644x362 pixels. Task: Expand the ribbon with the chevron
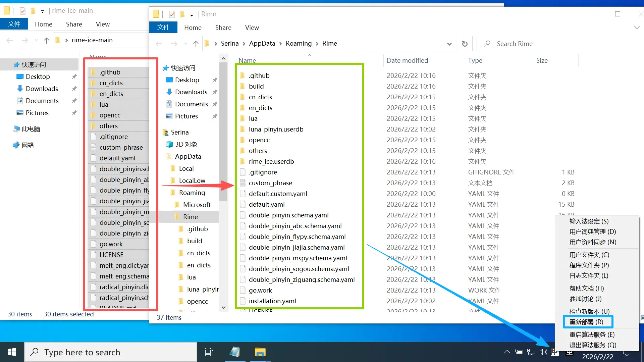point(637,28)
